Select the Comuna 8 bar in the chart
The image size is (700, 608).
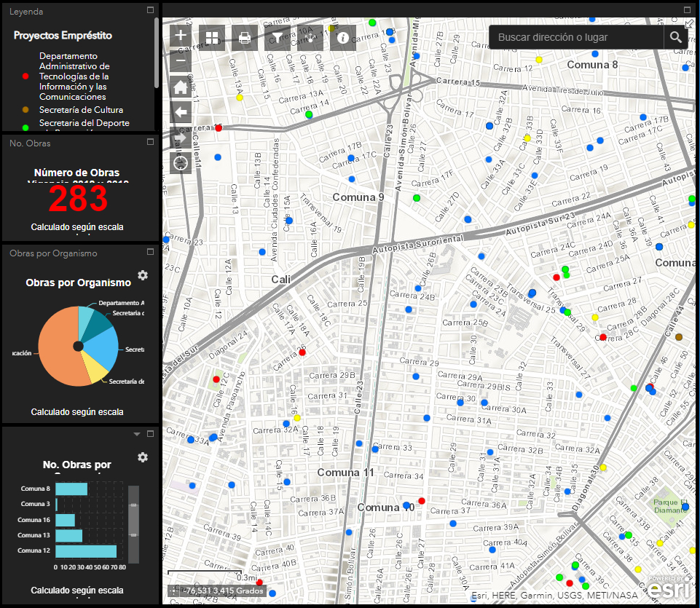[70, 489]
